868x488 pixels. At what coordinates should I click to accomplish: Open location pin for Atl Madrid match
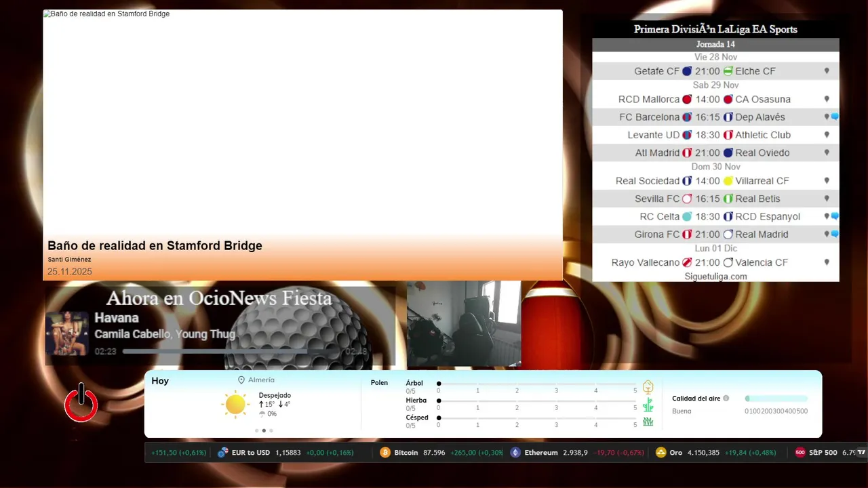[x=827, y=152]
